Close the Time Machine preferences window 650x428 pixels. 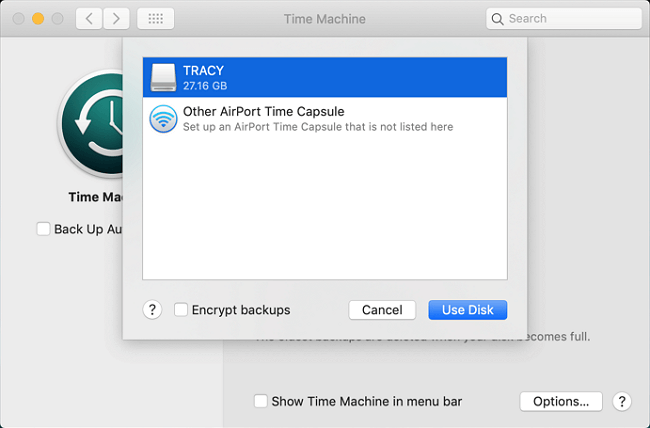coord(19,19)
